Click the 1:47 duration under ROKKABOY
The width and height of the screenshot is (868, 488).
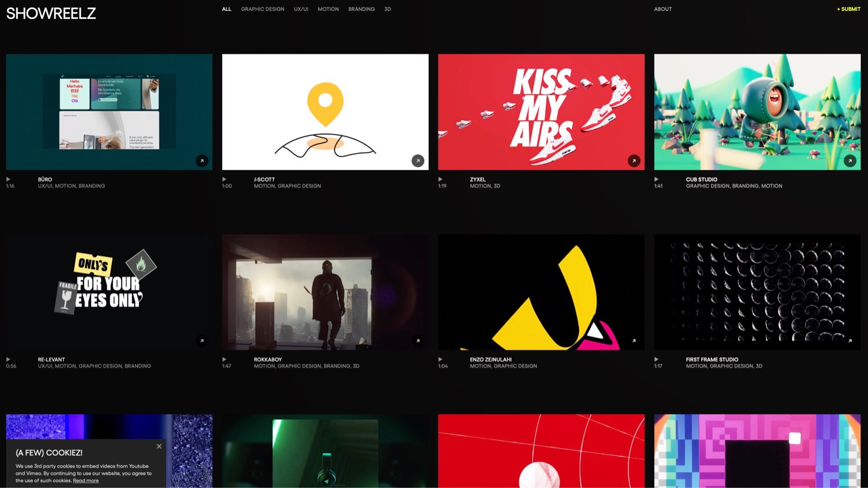click(227, 366)
